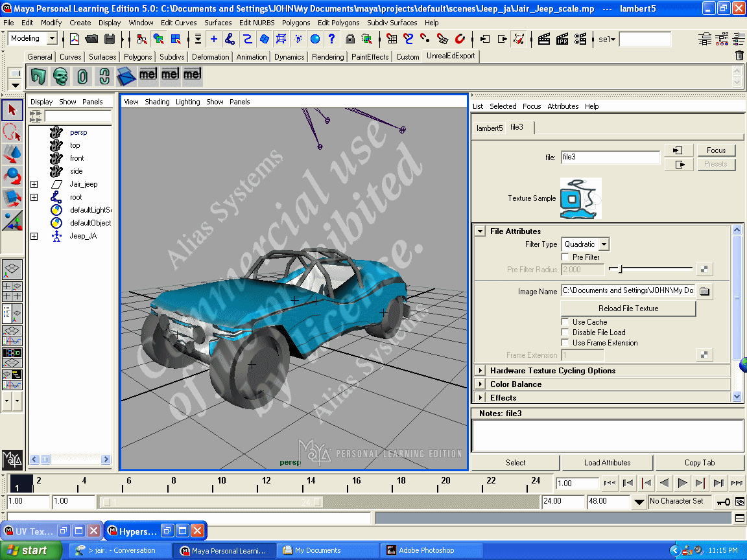Image resolution: width=747 pixels, height=560 pixels.
Task: Activate the Move tool
Action: tap(12, 154)
